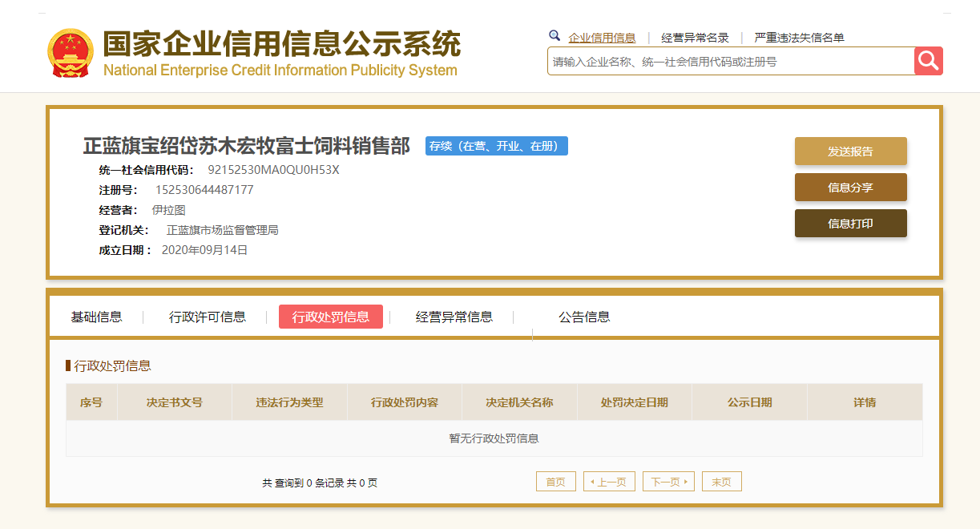Click the small magnifier icon beside 企业信用信息
980x529 pixels.
click(x=555, y=36)
